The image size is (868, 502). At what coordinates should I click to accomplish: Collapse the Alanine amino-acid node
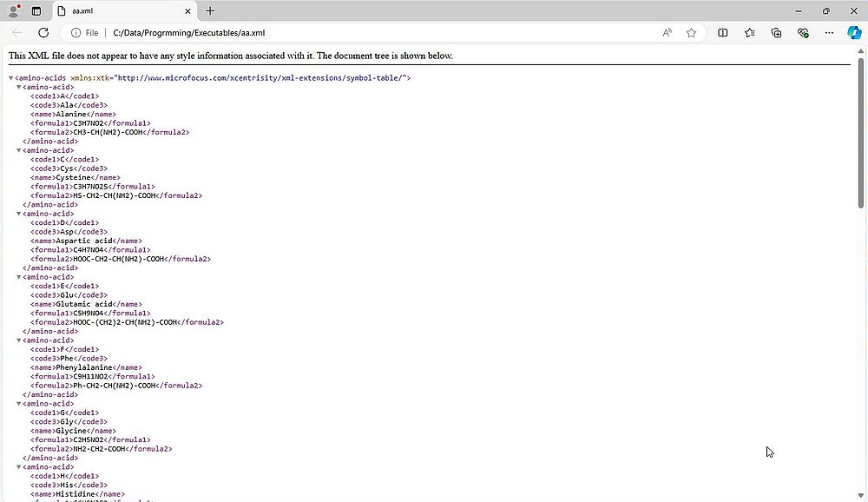19,87
